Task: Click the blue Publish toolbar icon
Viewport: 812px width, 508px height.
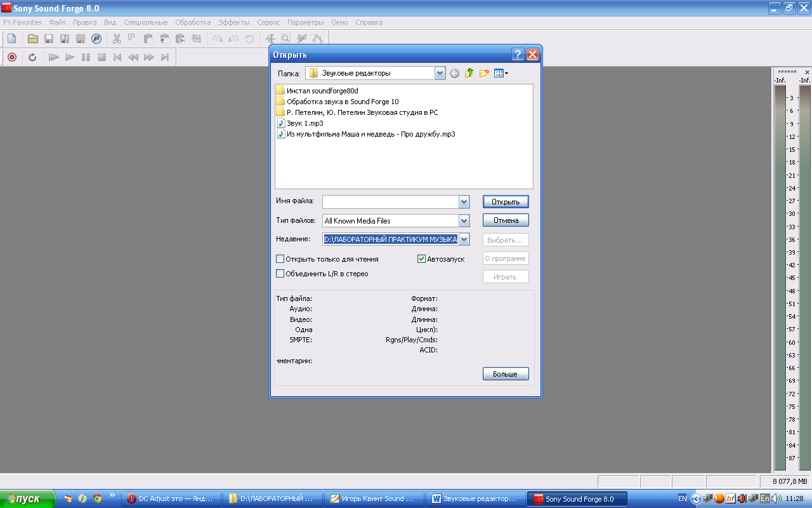Action: (96, 39)
